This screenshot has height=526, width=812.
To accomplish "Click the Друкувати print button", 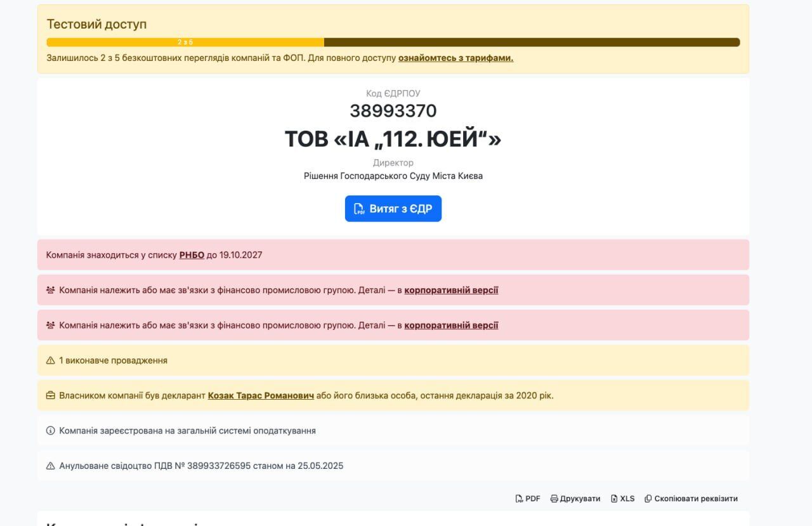I will coord(575,499).
